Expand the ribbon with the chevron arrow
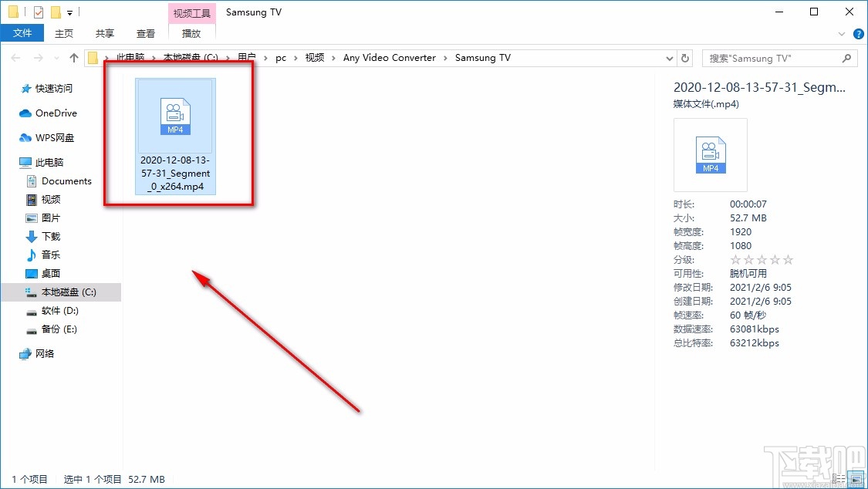The image size is (868, 489). [x=841, y=33]
